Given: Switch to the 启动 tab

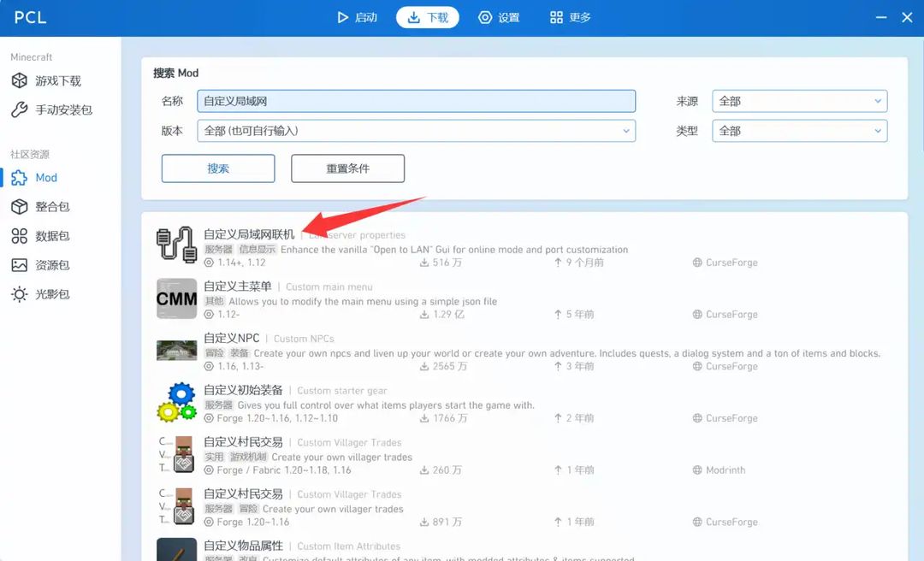Looking at the screenshot, I should point(357,18).
